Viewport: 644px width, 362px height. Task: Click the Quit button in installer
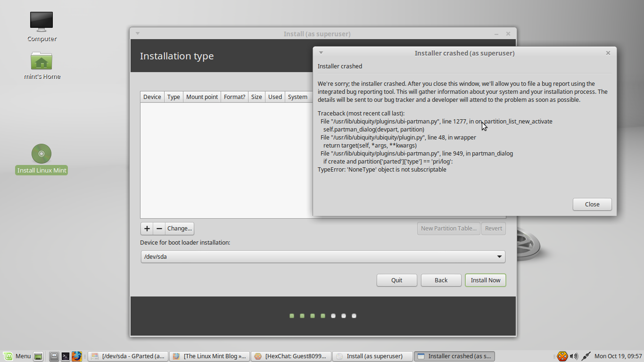click(396, 280)
